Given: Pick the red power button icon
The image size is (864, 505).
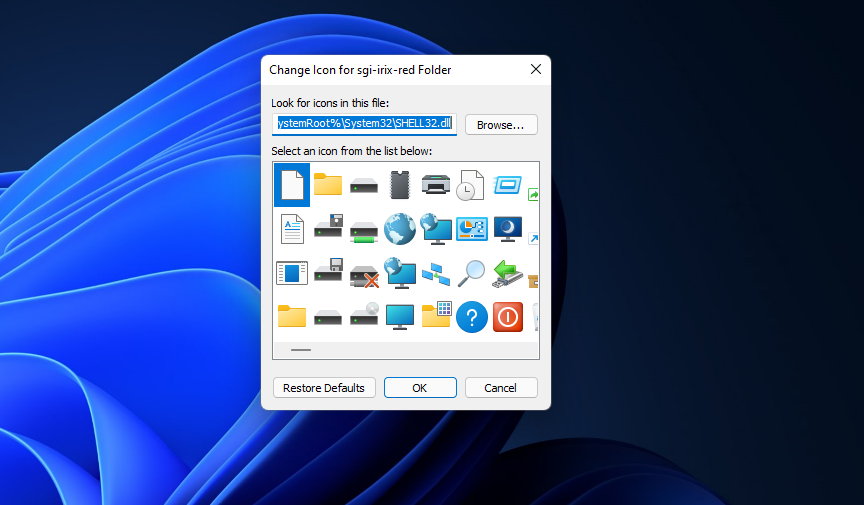Looking at the screenshot, I should tap(507, 317).
